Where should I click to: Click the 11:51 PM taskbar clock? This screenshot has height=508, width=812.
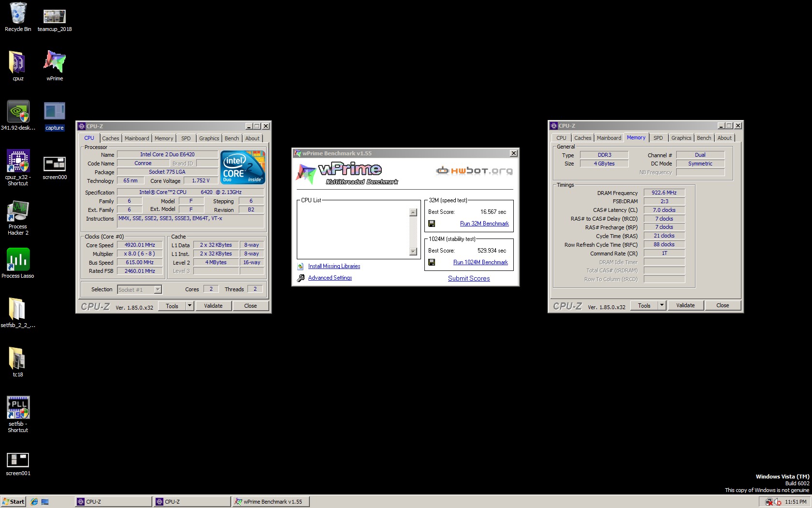point(796,502)
